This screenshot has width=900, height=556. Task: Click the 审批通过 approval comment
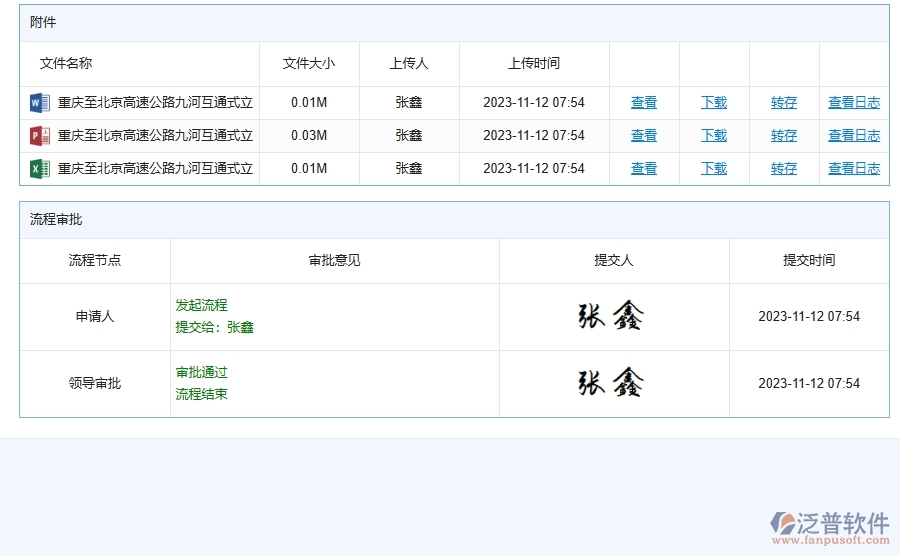click(201, 372)
